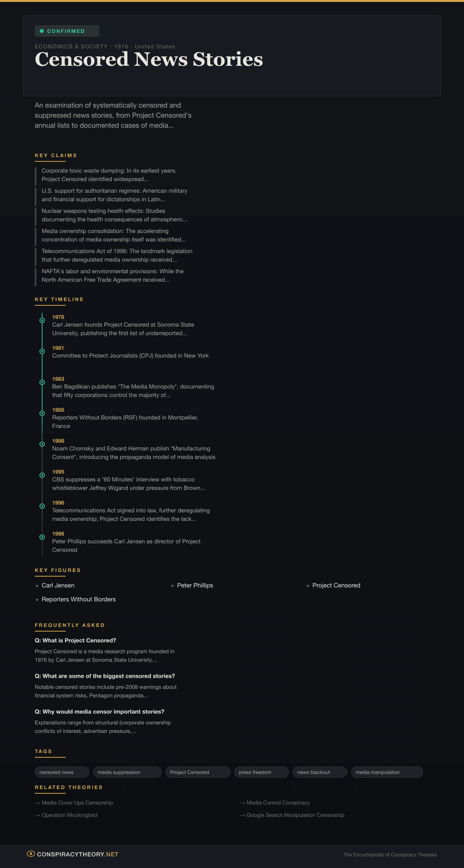This screenshot has height=868, width=464.
Task: Click the 1983 timeline node
Action: tap(42, 382)
